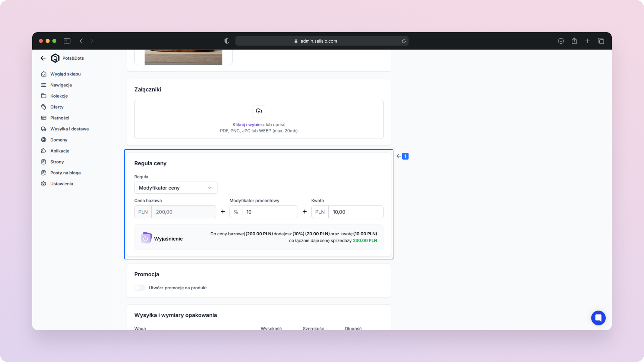Image resolution: width=644 pixels, height=362 pixels.
Task: Click the browser share icon
Action: point(574,41)
